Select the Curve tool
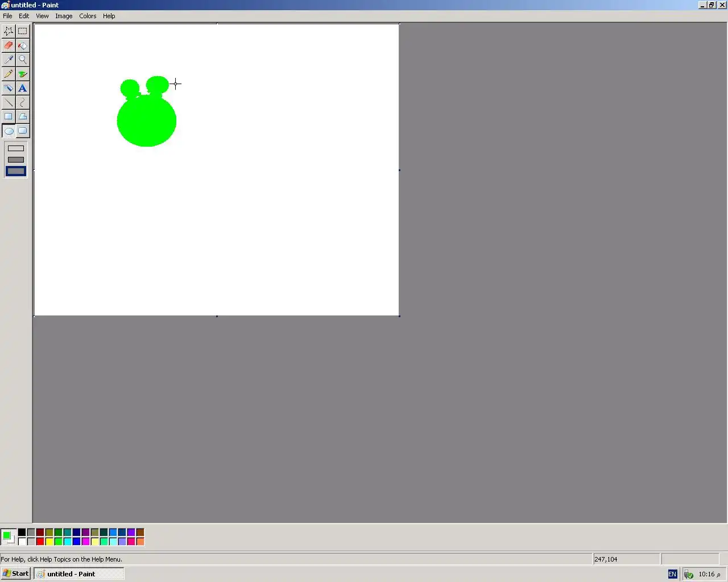The image size is (728, 582). click(x=23, y=102)
